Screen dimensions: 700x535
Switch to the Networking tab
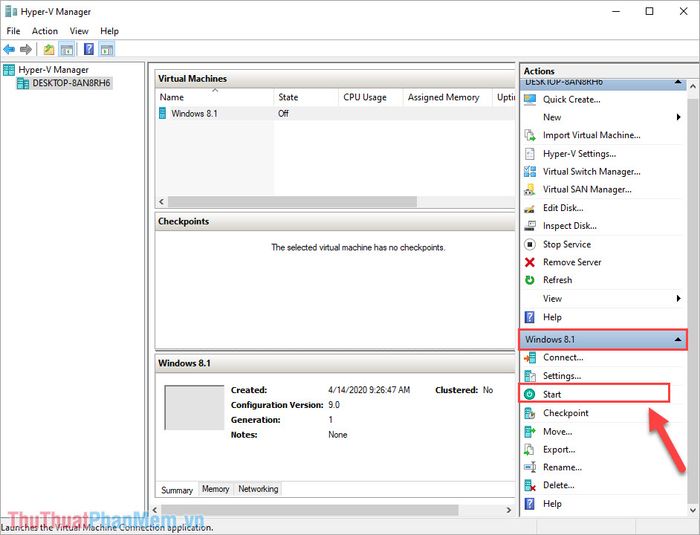tap(258, 489)
